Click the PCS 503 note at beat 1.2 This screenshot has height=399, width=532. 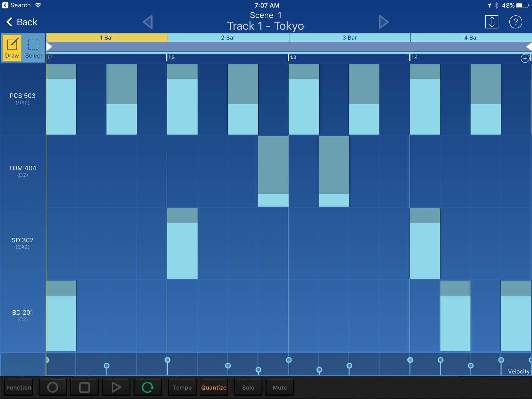(182, 99)
